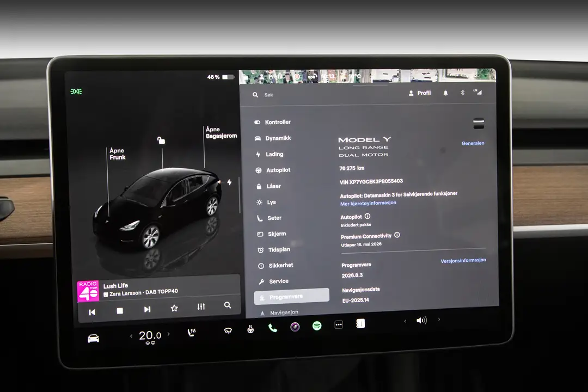Image resolution: width=588 pixels, height=392 pixels.
Task: Open car controls from bottom bar
Action: coord(94,339)
